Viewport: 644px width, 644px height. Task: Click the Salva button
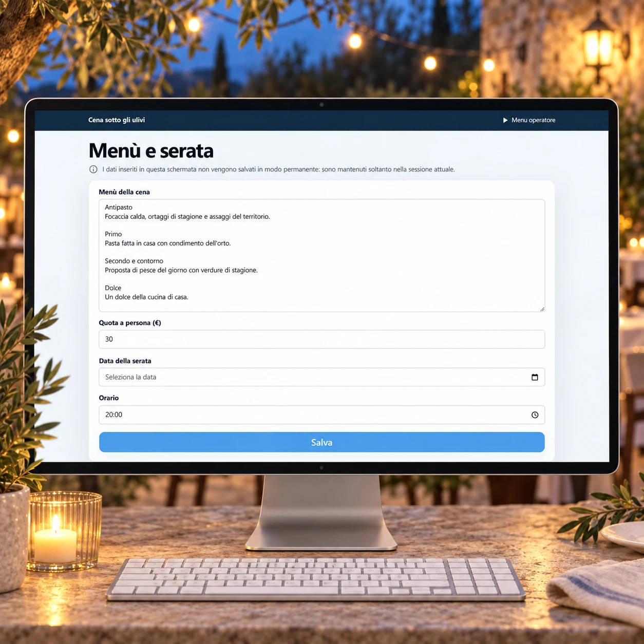point(321,442)
